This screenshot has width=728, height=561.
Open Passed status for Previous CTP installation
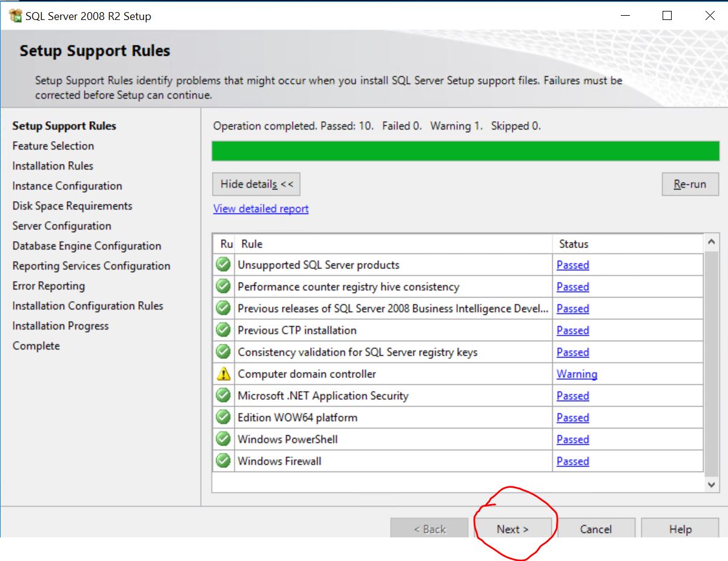(x=573, y=330)
